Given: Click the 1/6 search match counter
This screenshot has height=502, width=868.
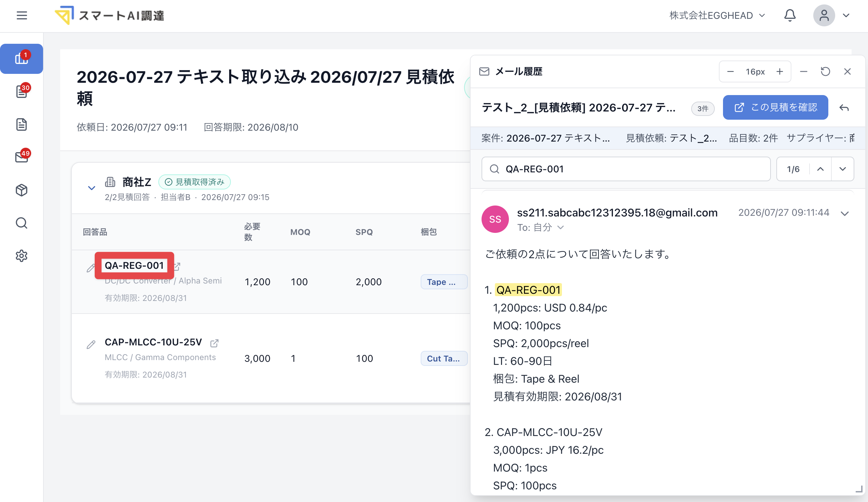Looking at the screenshot, I should (793, 169).
